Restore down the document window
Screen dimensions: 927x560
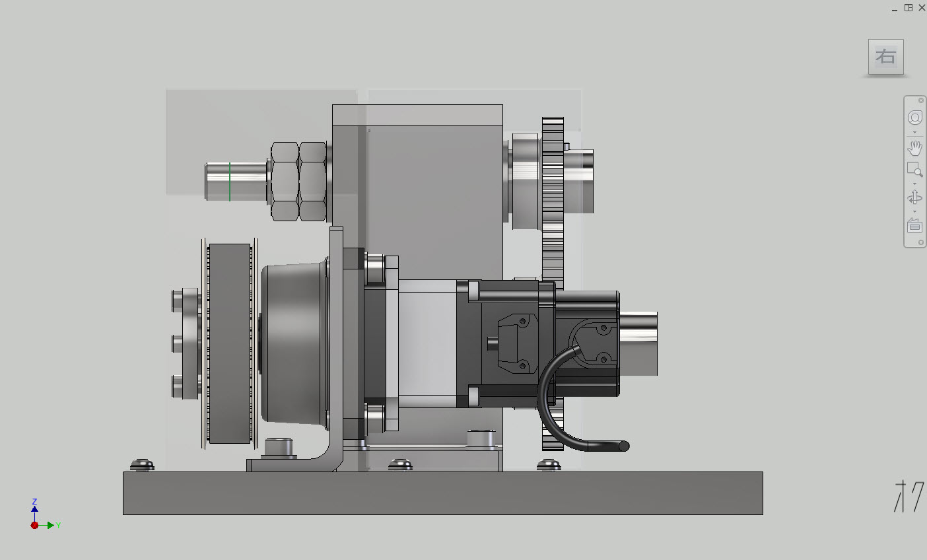point(909,8)
